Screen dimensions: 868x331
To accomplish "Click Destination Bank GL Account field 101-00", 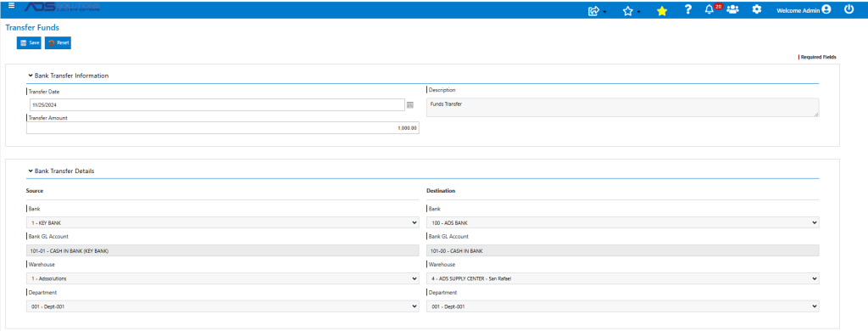I will click(x=623, y=250).
